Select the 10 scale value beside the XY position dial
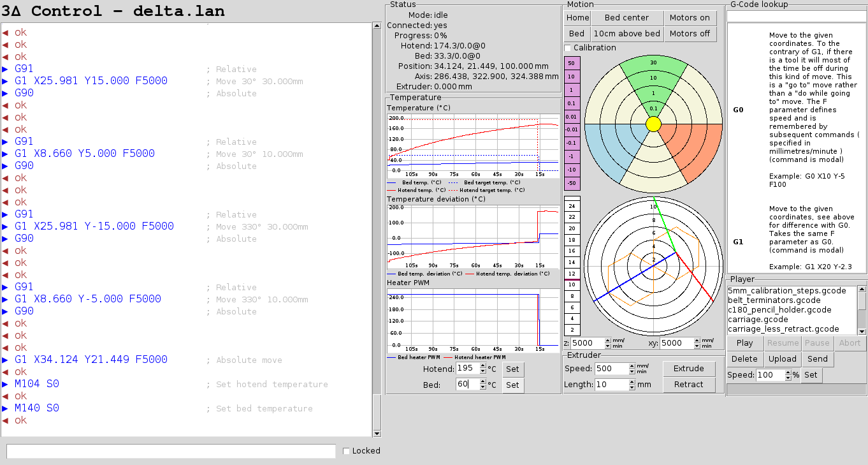This screenshot has height=465, width=868. [571, 286]
